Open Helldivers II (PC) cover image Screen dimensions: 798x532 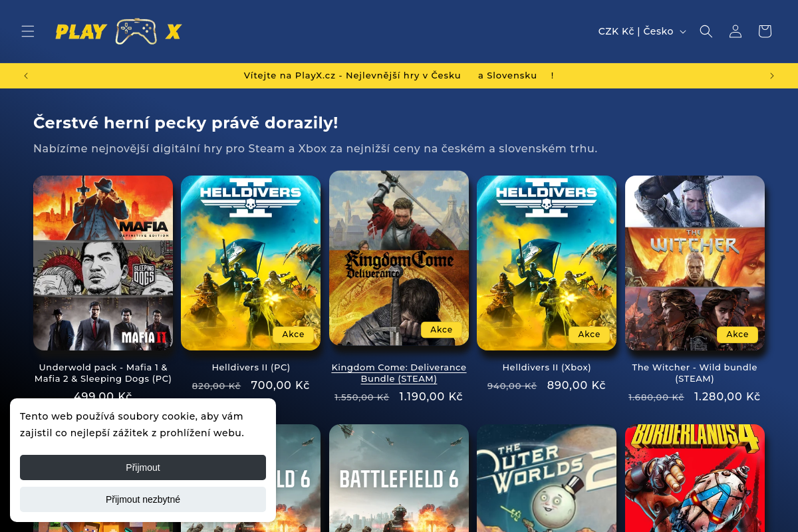pyautogui.click(x=251, y=263)
